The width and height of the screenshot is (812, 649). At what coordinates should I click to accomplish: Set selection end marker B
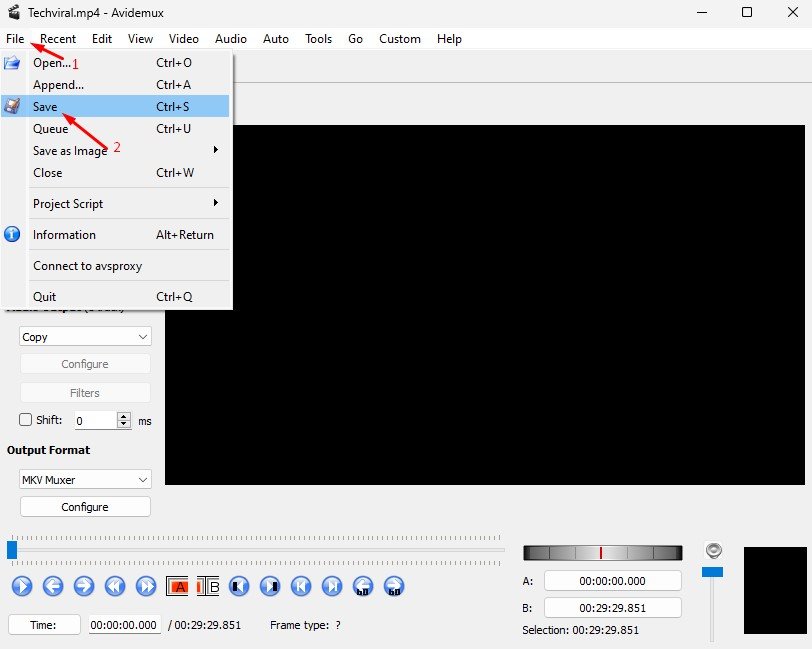click(x=208, y=586)
